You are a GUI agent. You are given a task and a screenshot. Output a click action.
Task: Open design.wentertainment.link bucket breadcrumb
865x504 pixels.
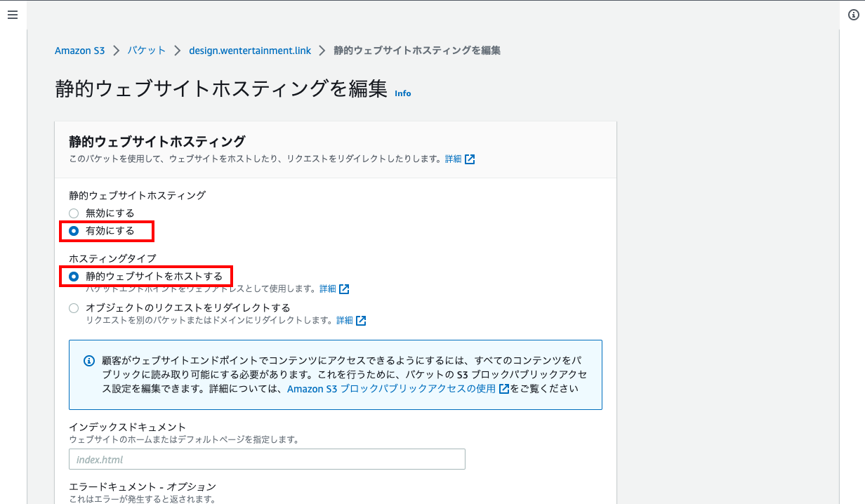click(x=249, y=51)
